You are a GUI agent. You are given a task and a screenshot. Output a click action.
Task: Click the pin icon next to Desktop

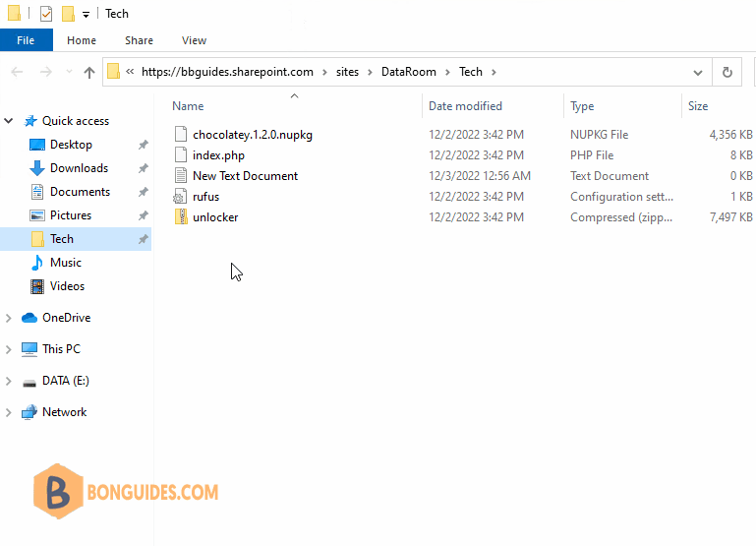click(x=144, y=145)
